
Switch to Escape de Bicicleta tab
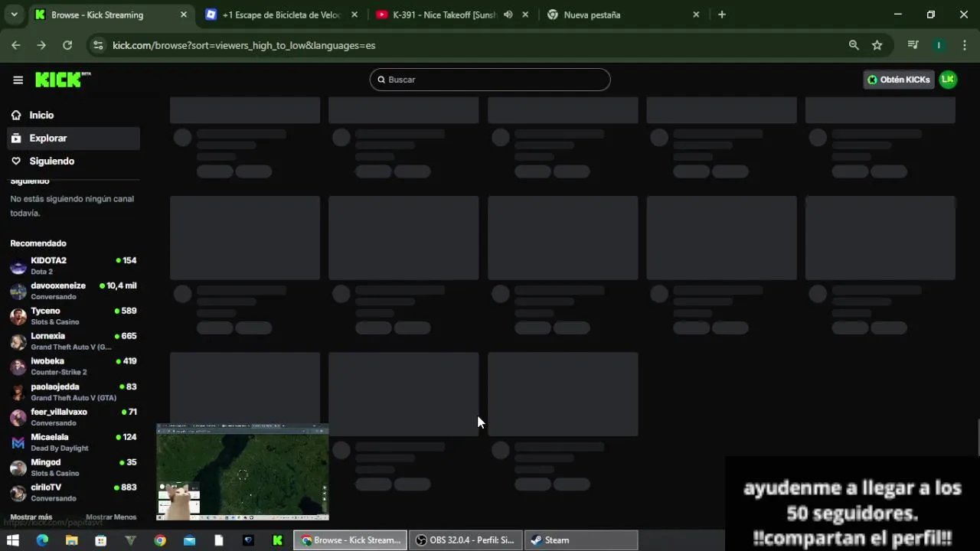[282, 15]
